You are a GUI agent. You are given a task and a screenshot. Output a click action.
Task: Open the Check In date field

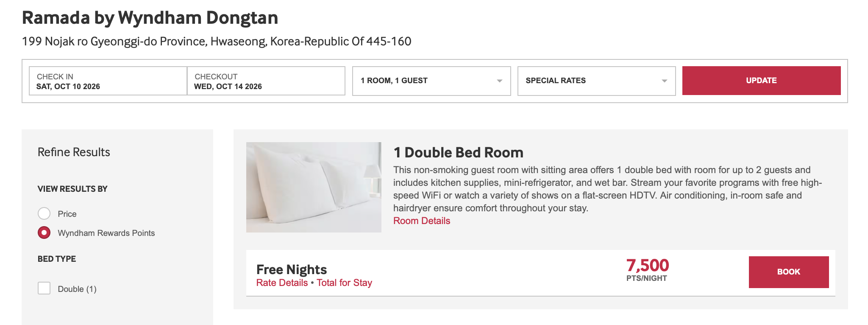108,81
